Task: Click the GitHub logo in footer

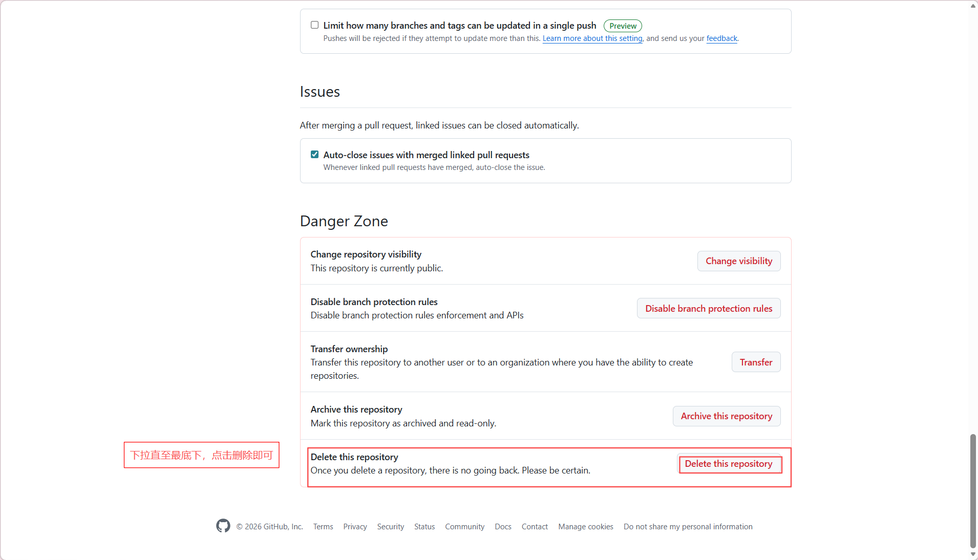Action: pyautogui.click(x=223, y=526)
